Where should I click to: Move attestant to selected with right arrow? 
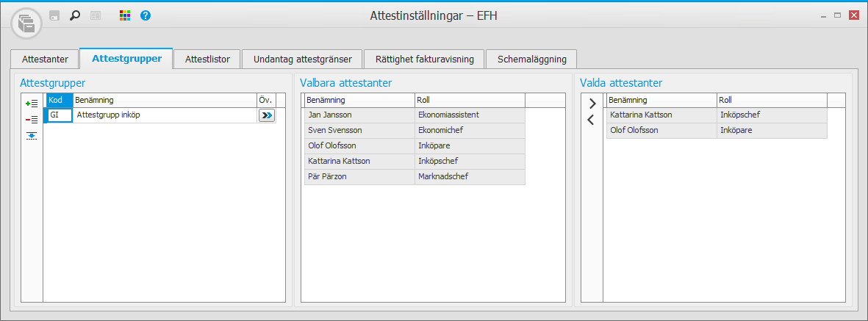point(592,104)
